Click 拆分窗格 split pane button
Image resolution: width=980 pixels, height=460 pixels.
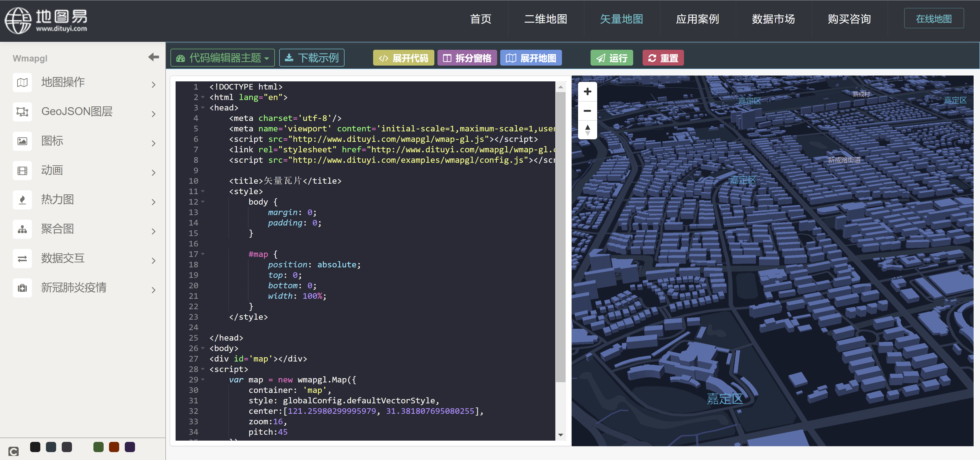(x=467, y=58)
